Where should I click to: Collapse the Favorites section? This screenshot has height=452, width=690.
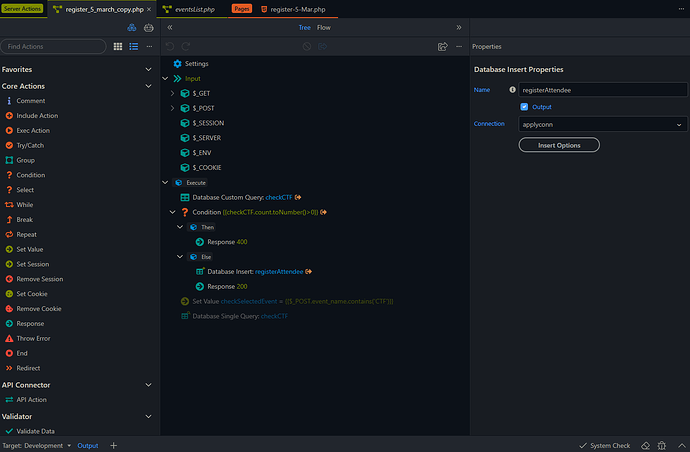click(148, 70)
